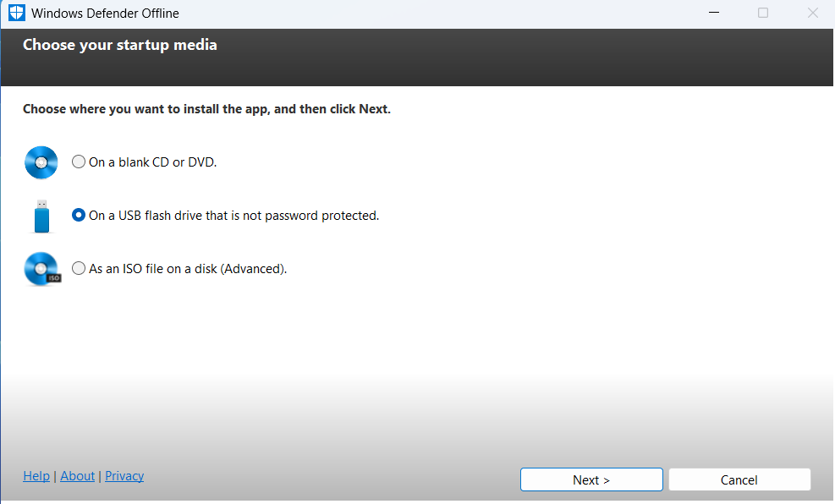The height and width of the screenshot is (504, 835).
Task: View the Privacy link
Action: pyautogui.click(x=124, y=476)
